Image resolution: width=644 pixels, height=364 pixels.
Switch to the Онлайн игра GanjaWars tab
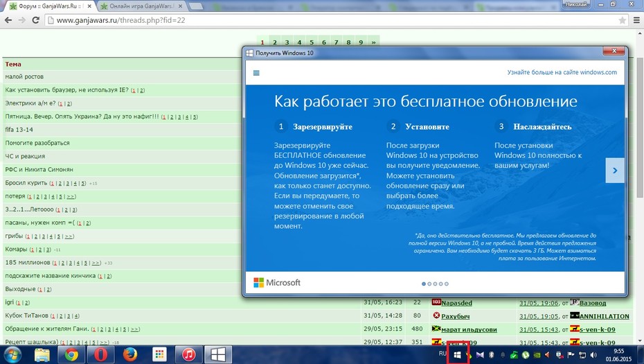pos(142,6)
